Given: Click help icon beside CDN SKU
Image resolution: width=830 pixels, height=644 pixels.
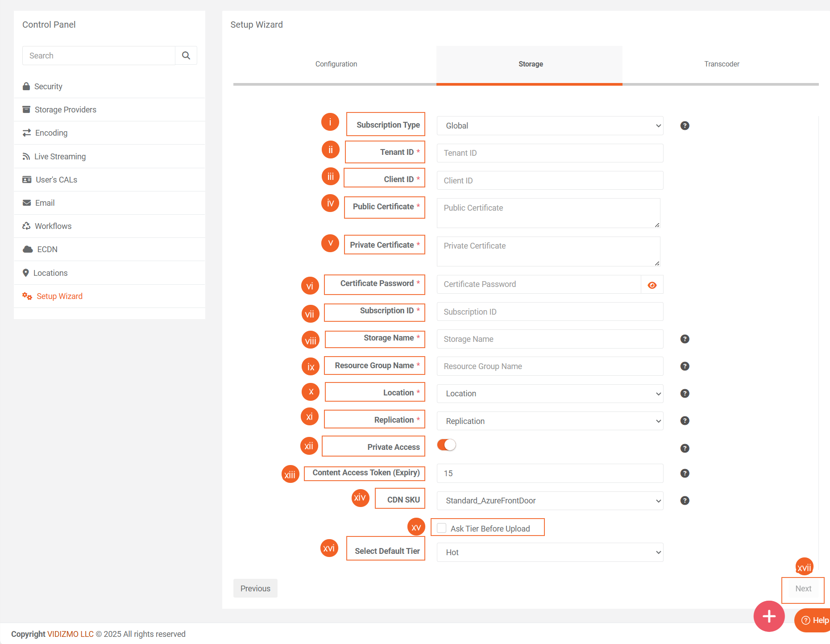Looking at the screenshot, I should point(685,501).
